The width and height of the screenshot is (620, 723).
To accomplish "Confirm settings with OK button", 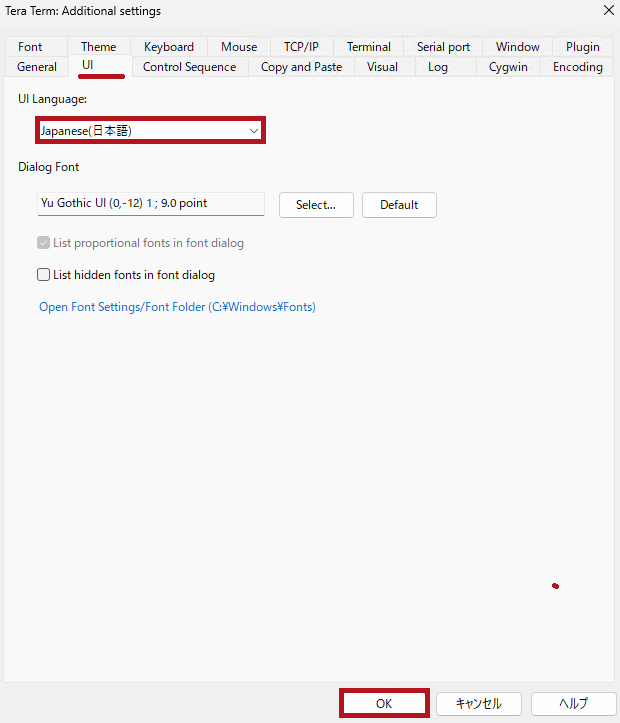I will [384, 703].
